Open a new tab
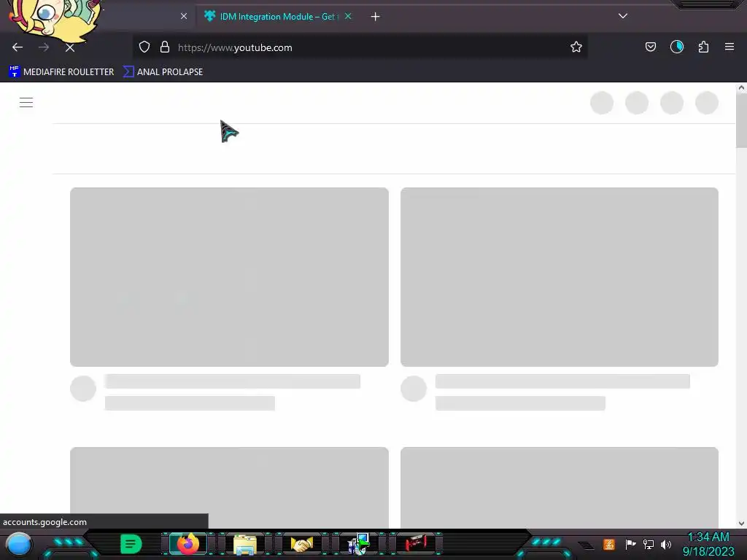 pyautogui.click(x=376, y=17)
